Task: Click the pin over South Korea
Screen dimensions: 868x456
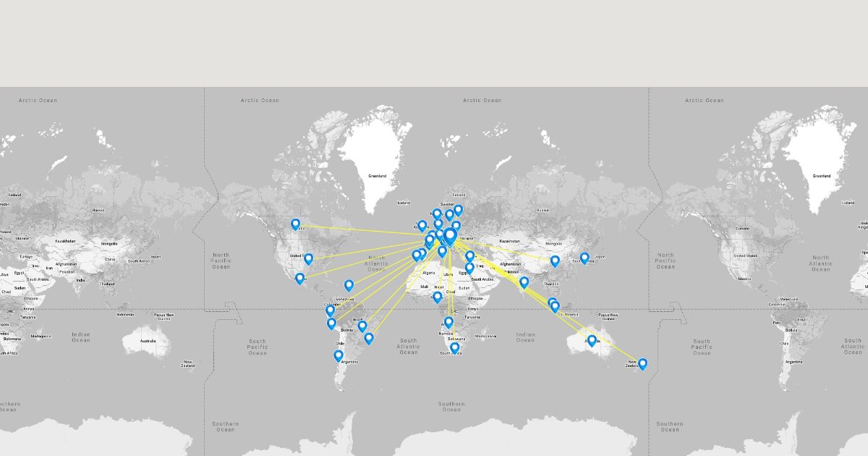Action: (584, 258)
